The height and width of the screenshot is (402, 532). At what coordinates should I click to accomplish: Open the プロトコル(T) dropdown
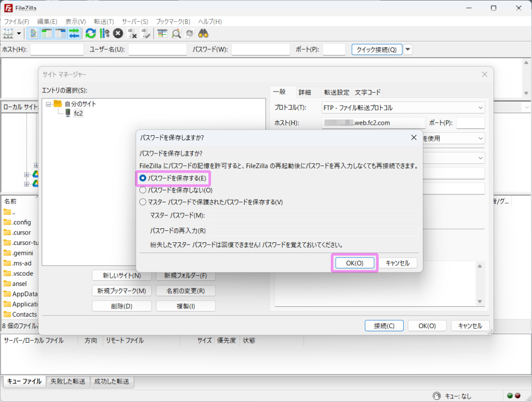point(403,108)
